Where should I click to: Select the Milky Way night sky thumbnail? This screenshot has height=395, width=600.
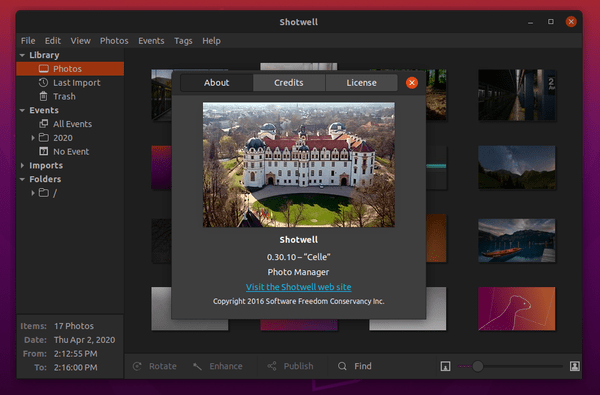517,167
